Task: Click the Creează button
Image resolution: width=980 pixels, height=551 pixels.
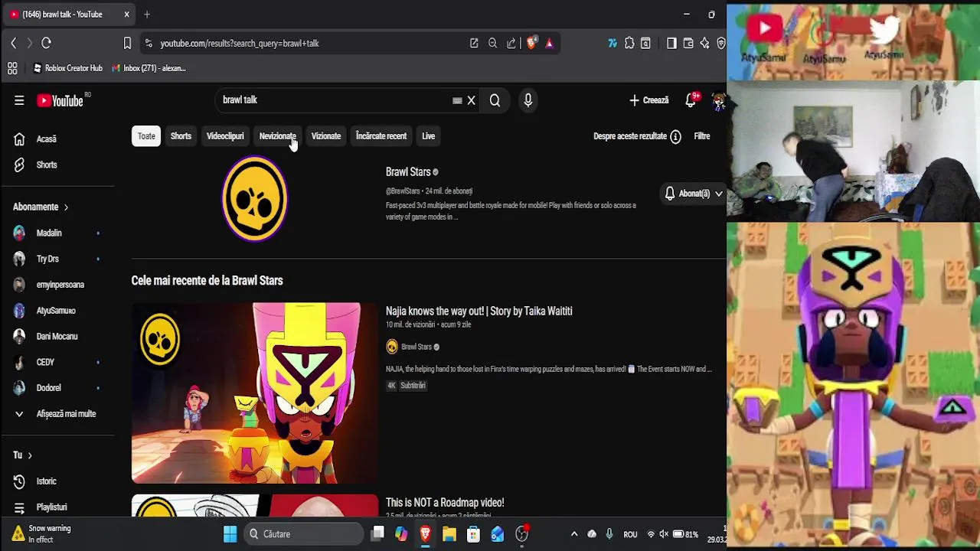Action: tap(648, 100)
